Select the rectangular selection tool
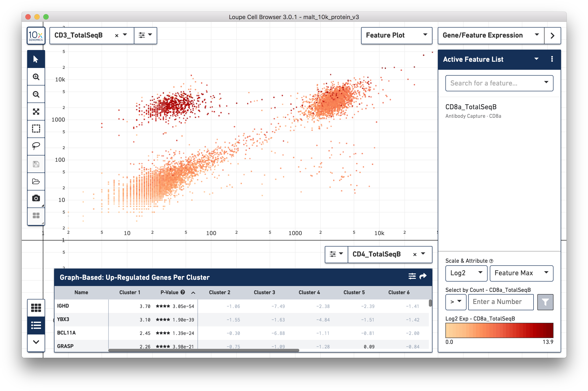The height and width of the screenshot is (391, 588). pyautogui.click(x=36, y=129)
